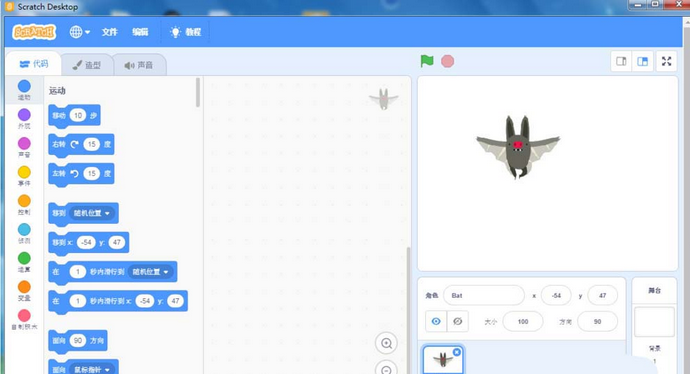Switch to the 造型 costumes tab

tap(87, 65)
